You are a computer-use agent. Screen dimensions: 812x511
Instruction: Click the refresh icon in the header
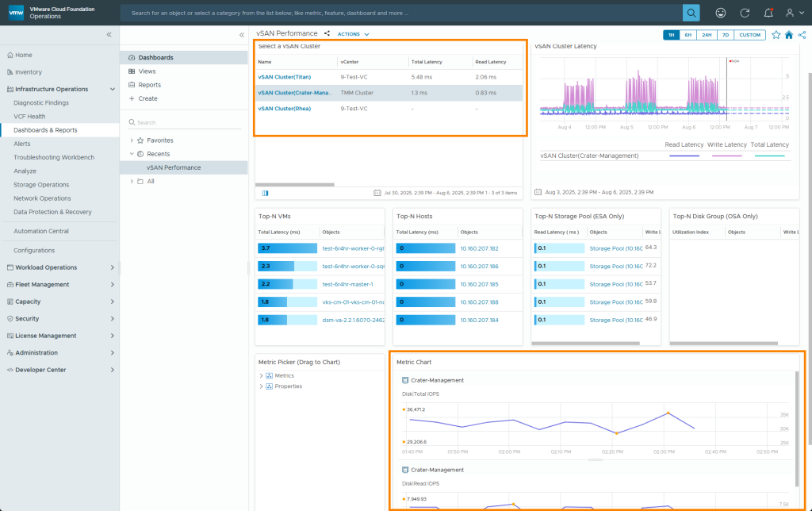coord(744,13)
